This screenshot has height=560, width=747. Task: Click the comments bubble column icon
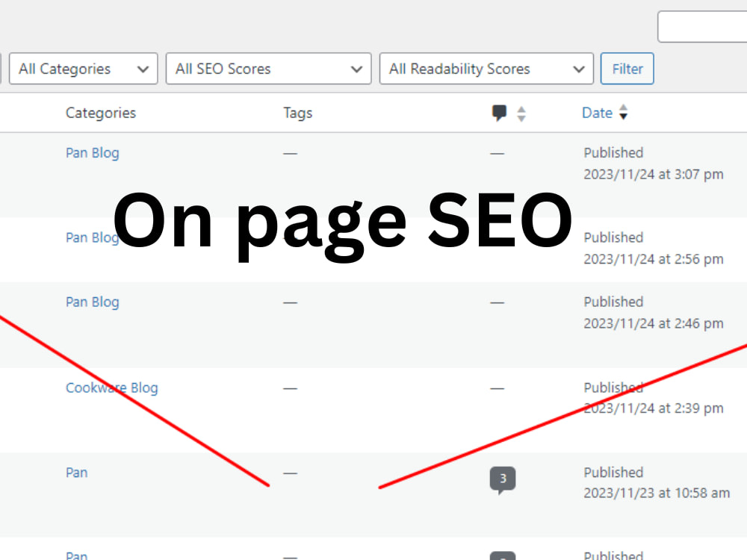click(499, 113)
